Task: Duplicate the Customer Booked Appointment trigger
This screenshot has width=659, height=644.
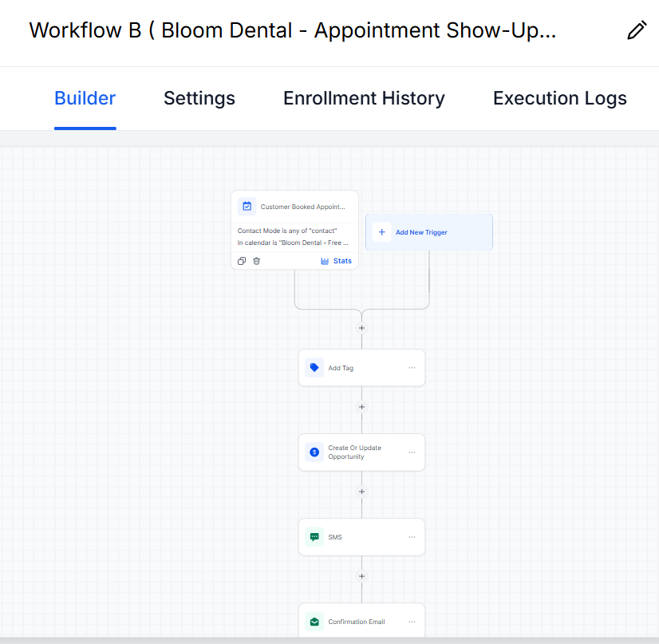Action: click(x=242, y=261)
